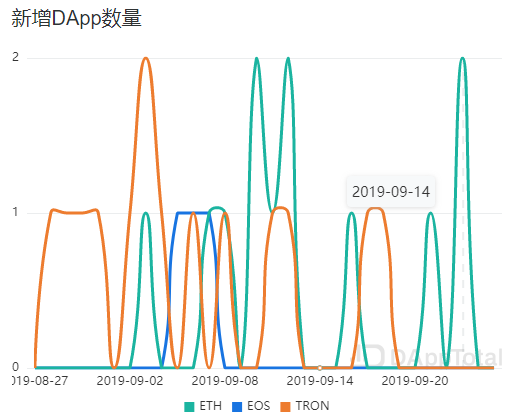
Task: Click the 2019-09-14 tooltip box
Action: click(391, 192)
